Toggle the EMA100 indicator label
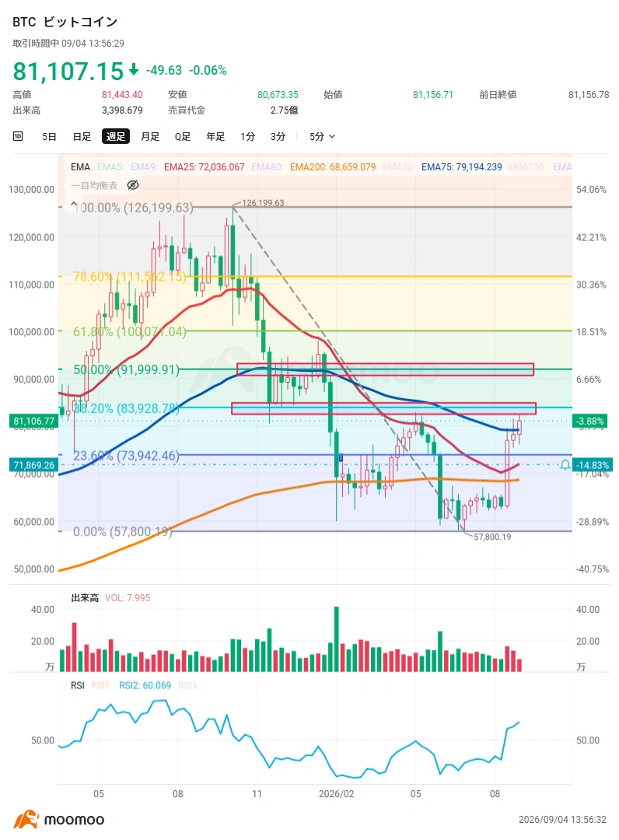Image resolution: width=619 pixels, height=840 pixels. (527, 167)
